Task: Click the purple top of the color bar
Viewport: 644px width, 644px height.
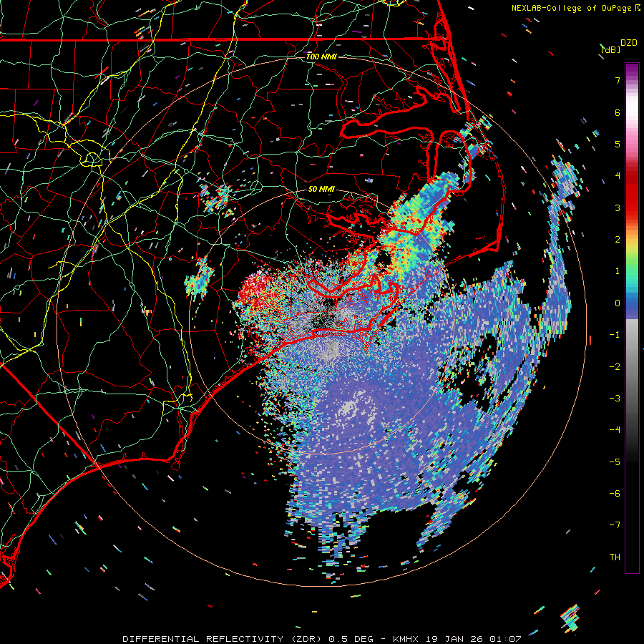Action: (632, 70)
